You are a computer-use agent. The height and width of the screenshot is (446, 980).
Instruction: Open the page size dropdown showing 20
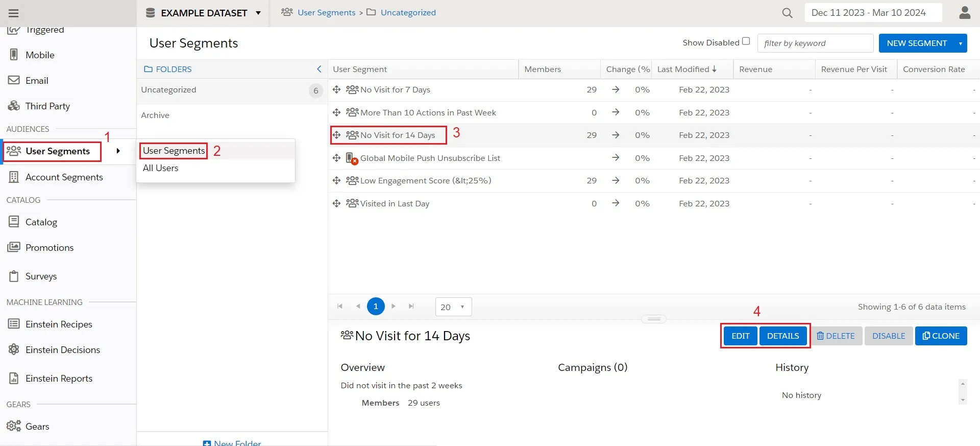[453, 307]
